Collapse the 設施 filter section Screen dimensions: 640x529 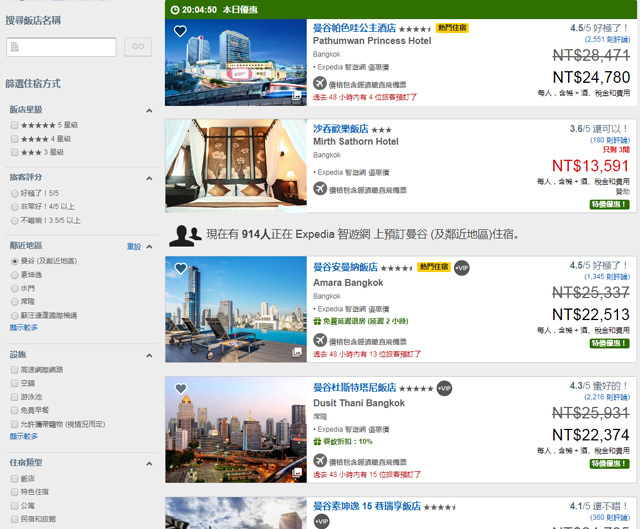click(x=149, y=356)
